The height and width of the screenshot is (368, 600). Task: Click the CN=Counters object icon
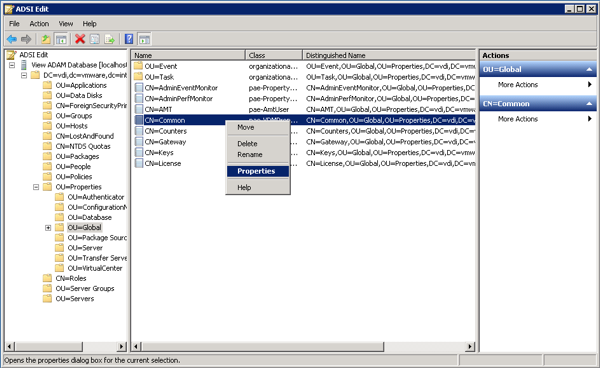pyautogui.click(x=139, y=131)
